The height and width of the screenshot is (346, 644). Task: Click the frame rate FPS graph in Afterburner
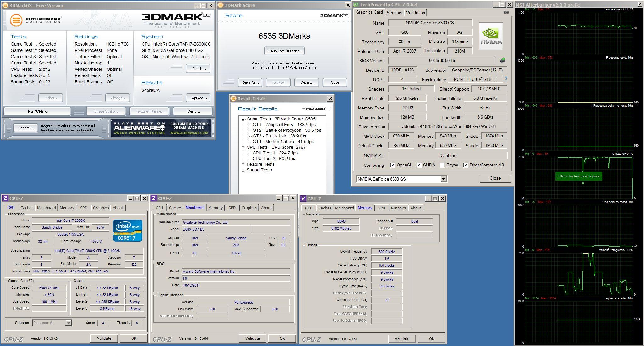click(579, 274)
